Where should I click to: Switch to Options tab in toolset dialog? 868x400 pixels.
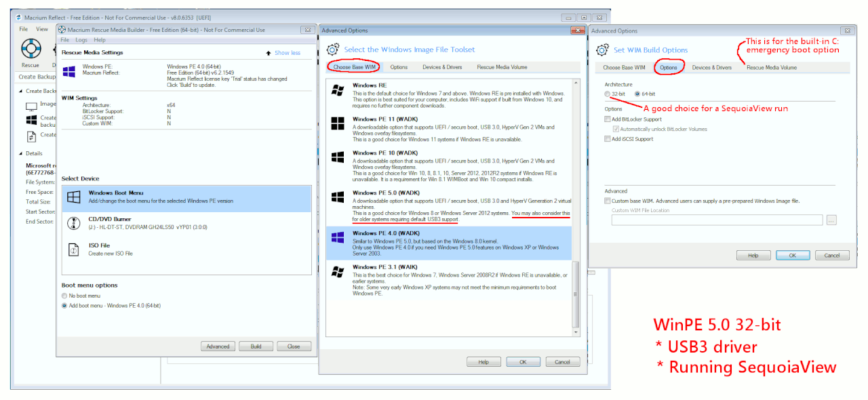[x=399, y=67]
